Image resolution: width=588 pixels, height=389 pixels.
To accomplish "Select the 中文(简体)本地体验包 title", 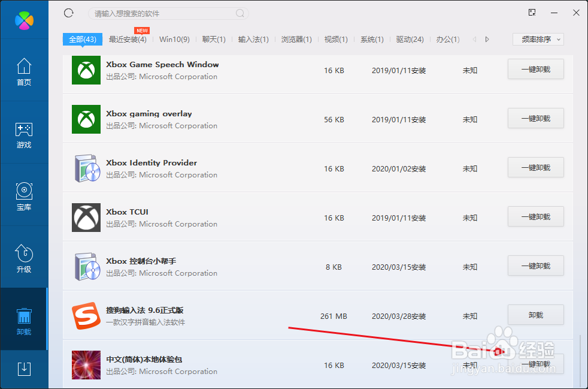I will 144,360.
